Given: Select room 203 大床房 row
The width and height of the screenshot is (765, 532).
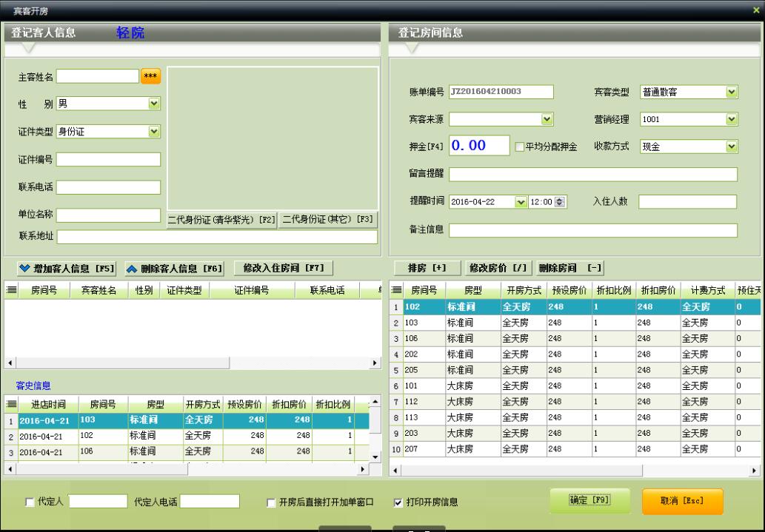Looking at the screenshot, I should tap(575, 433).
